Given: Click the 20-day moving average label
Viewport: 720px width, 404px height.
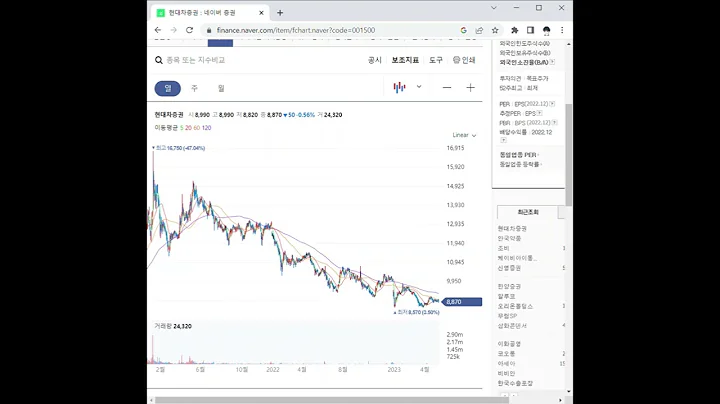Looking at the screenshot, I should pyautogui.click(x=188, y=128).
